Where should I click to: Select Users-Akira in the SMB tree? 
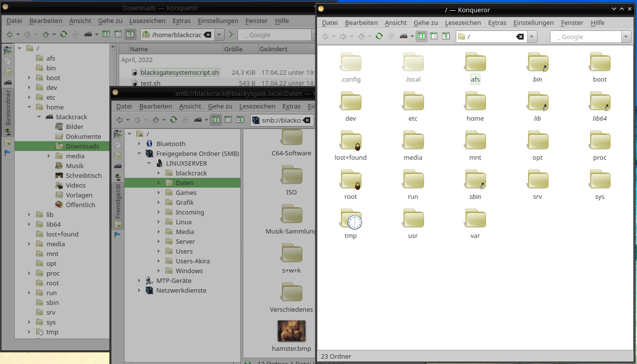tap(192, 261)
